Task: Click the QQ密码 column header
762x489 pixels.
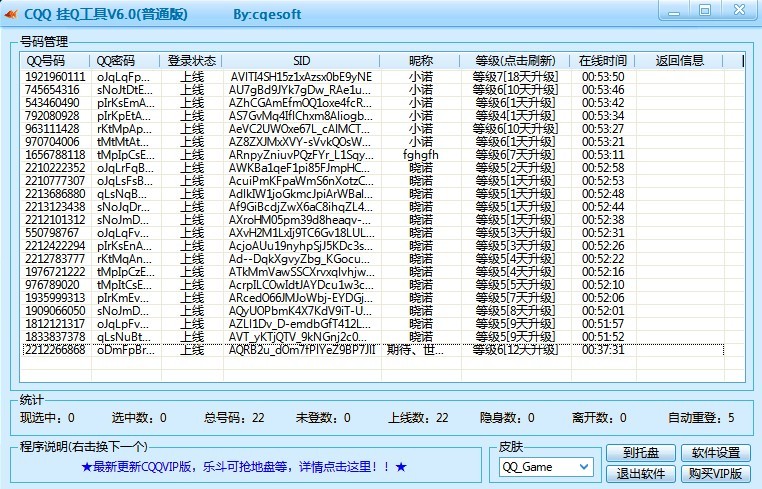Action: click(x=125, y=61)
